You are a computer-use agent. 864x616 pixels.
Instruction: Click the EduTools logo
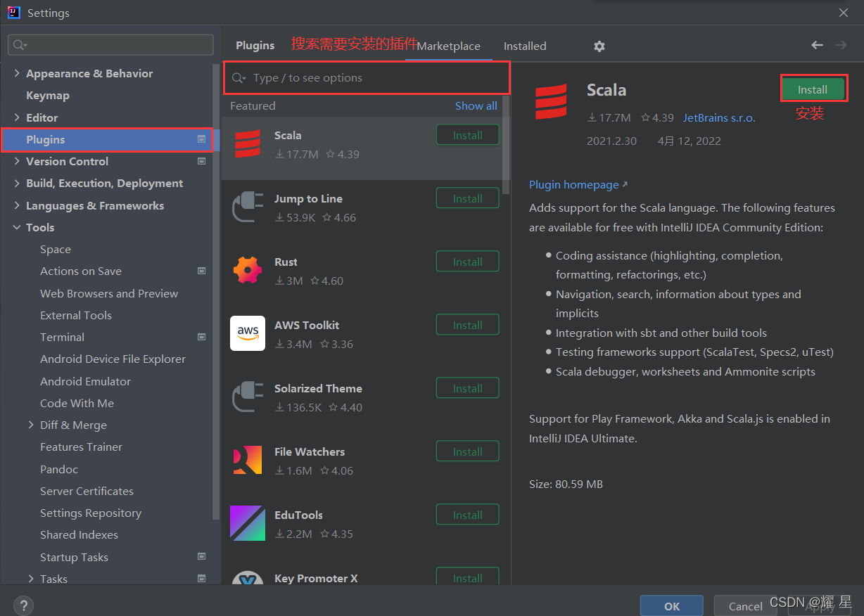[248, 523]
